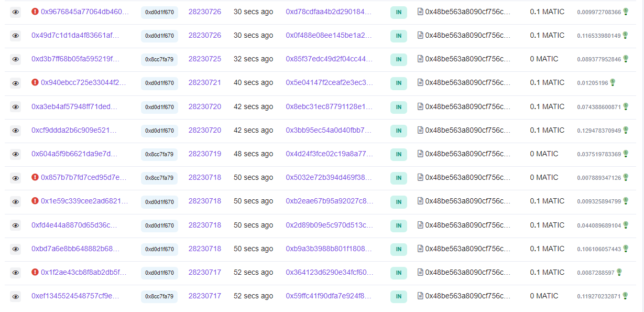
Task: Click red error icon before 0x1f2ae43cb8f8ab2db5f
Action: pos(35,272)
